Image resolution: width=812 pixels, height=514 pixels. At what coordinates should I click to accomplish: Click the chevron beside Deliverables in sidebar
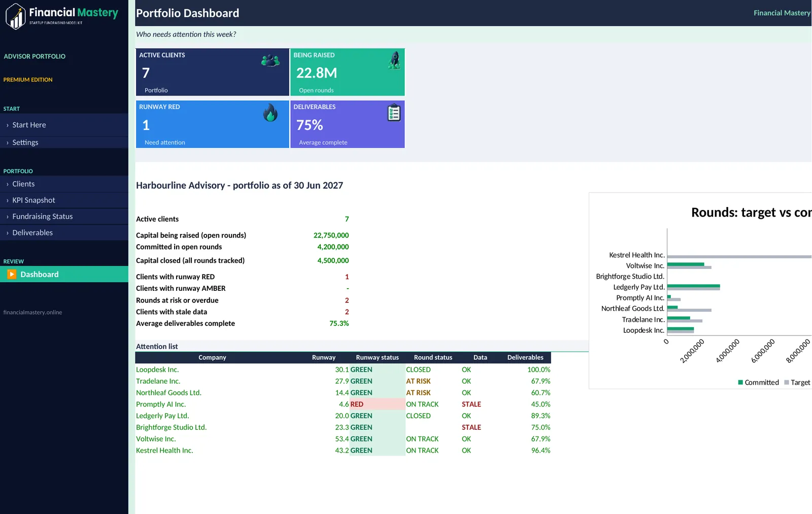(7, 233)
